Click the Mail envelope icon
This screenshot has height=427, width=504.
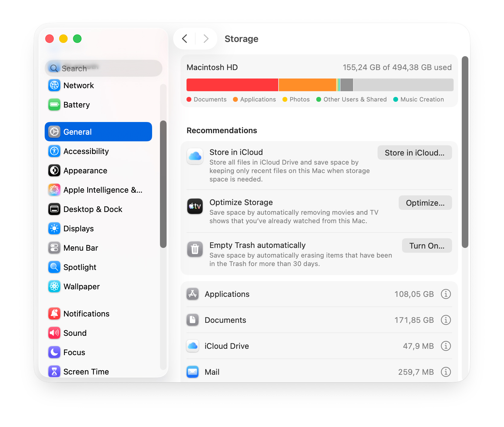(193, 372)
